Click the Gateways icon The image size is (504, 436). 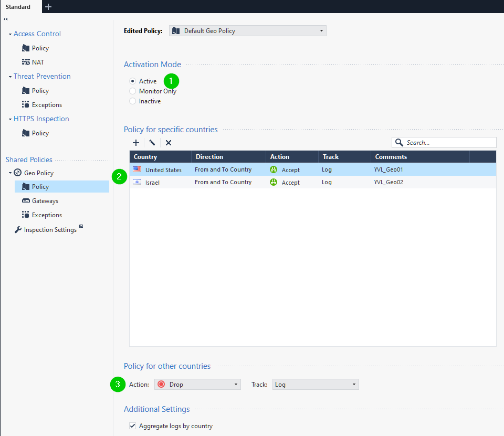point(26,201)
